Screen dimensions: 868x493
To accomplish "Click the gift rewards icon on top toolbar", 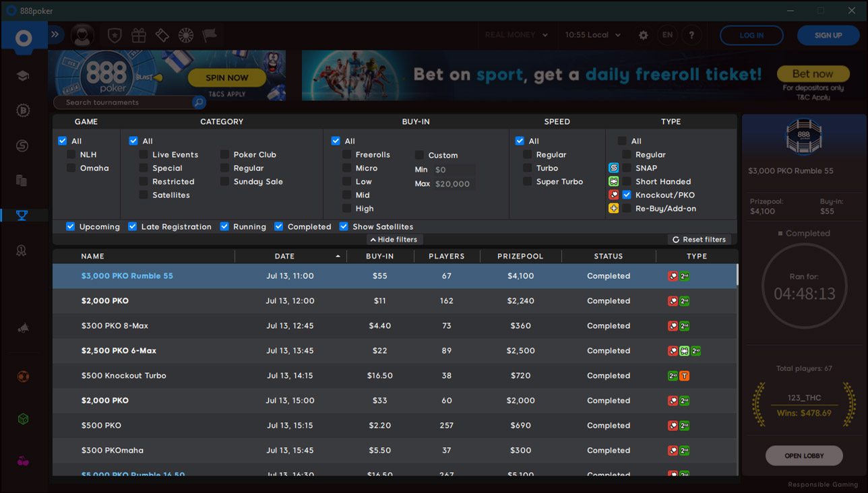I will click(139, 35).
